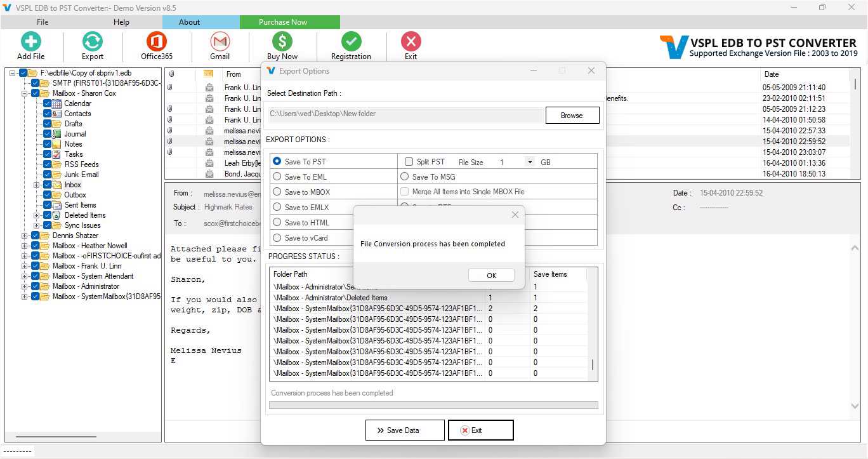Expand the Inbox folder node
The image size is (868, 459).
(x=37, y=185)
